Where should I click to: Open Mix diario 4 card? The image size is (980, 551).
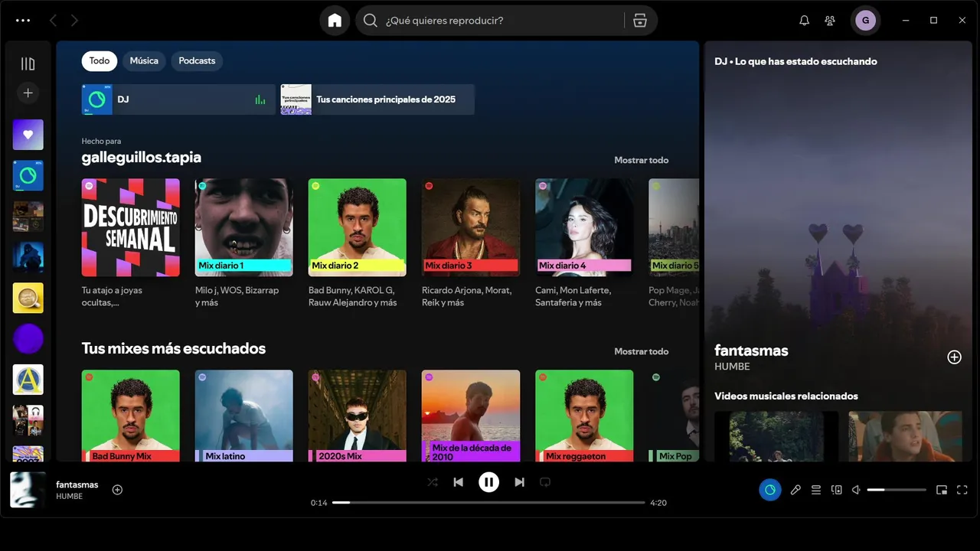pyautogui.click(x=584, y=243)
